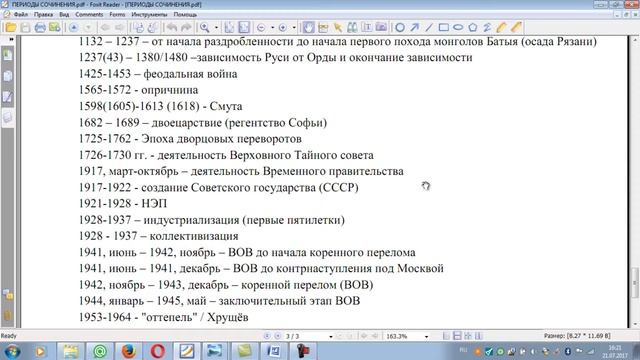Open the Attachments panel at sidebar bottom
The height and width of the screenshot is (360, 640).
(x=8, y=315)
